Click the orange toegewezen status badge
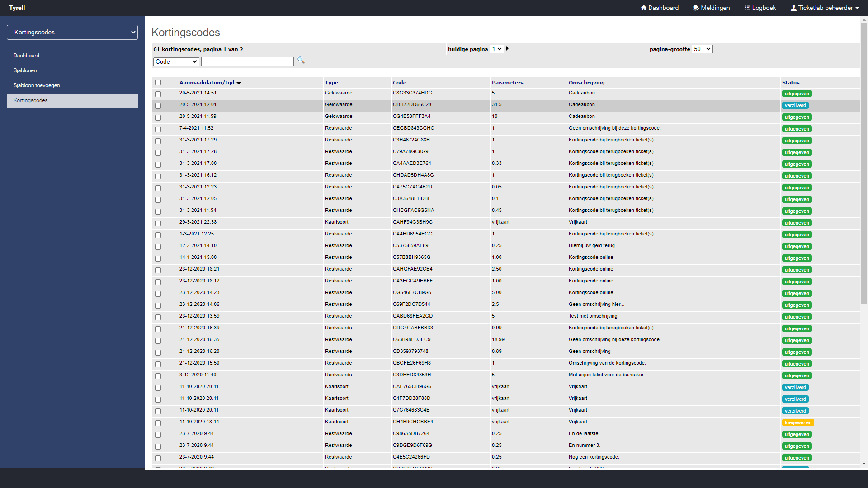Image resolution: width=868 pixels, height=488 pixels. pos(798,423)
